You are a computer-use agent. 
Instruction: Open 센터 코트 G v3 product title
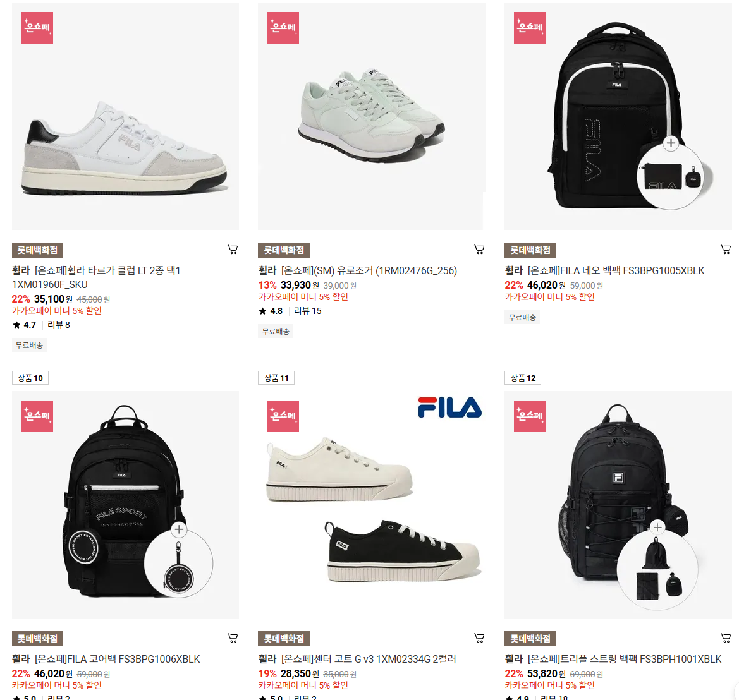tap(357, 659)
